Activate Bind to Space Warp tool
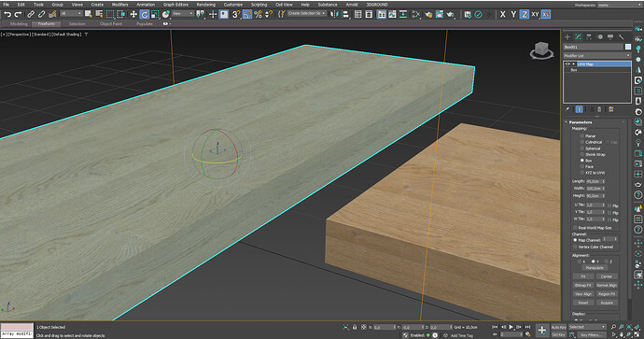This screenshot has width=644, height=339. point(52,14)
